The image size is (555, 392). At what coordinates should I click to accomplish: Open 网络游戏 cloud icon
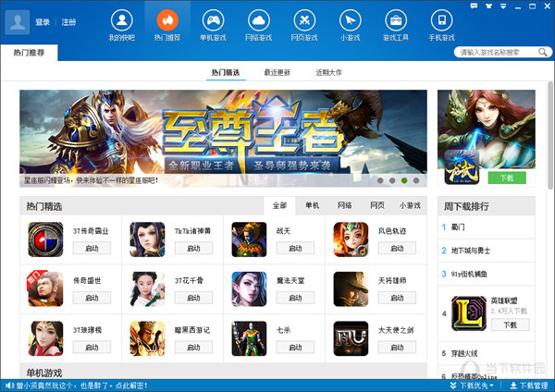pyautogui.click(x=259, y=20)
